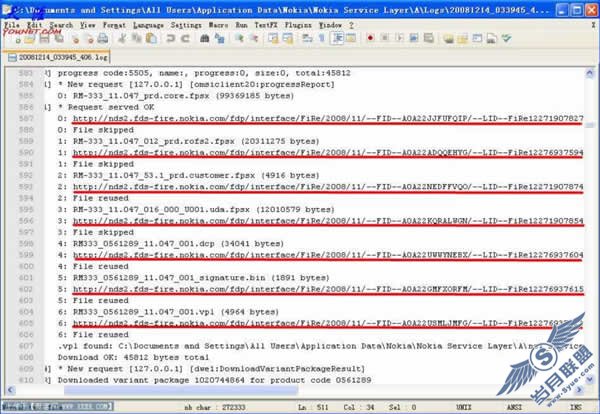Image resolution: width=600 pixels, height=414 pixels.
Task: Open the Run menu
Action: pyautogui.click(x=241, y=25)
